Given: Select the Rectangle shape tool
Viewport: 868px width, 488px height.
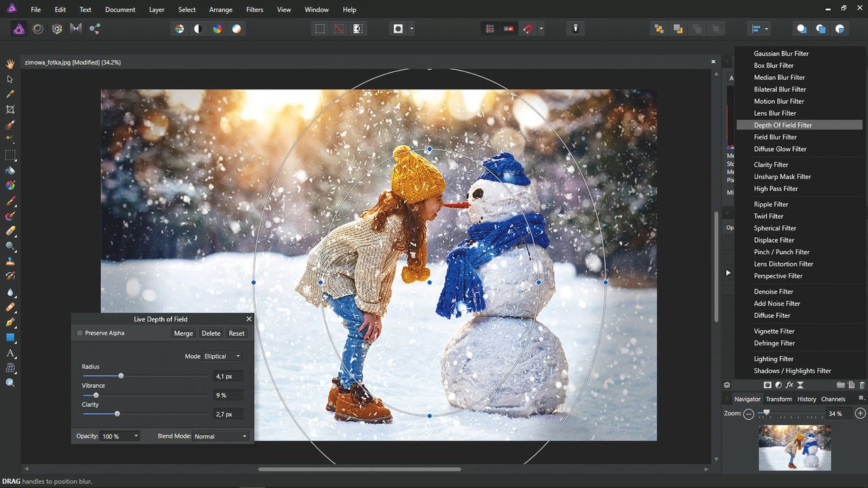Looking at the screenshot, I should click(x=10, y=338).
